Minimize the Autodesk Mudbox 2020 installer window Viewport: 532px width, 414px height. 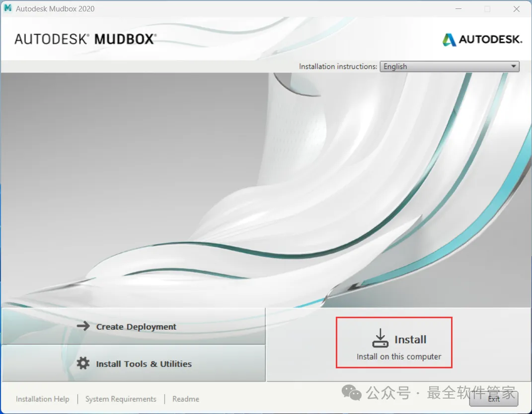pyautogui.click(x=458, y=9)
